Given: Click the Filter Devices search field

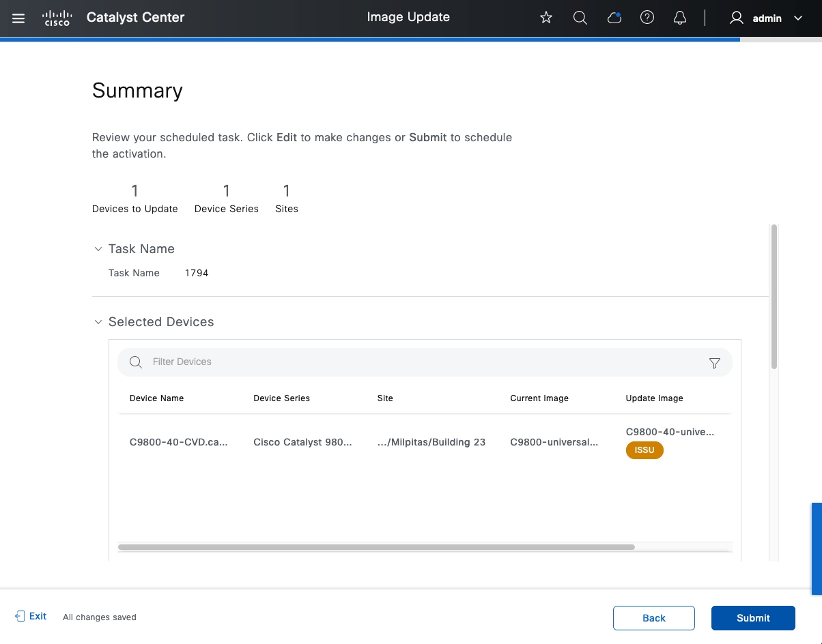Looking at the screenshot, I should [x=410, y=362].
